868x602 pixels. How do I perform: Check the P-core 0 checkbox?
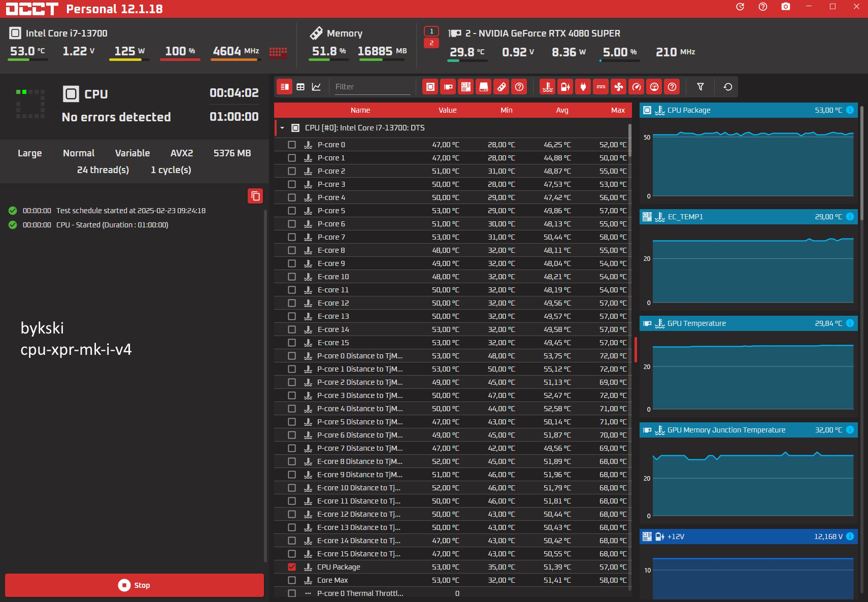pos(292,145)
